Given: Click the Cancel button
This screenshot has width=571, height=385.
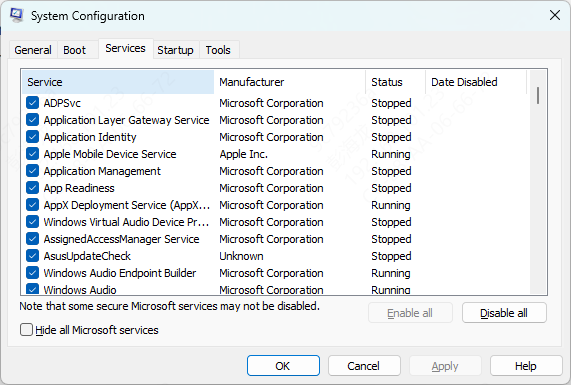Looking at the screenshot, I should [x=364, y=366].
